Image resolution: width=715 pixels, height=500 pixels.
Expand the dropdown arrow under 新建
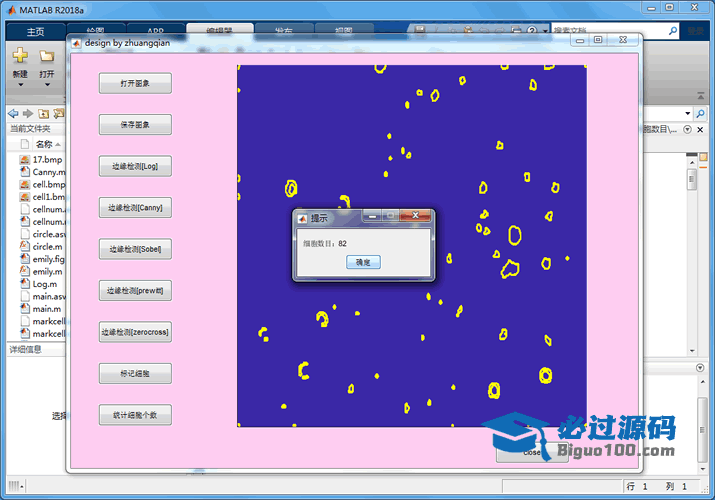[x=20, y=85]
